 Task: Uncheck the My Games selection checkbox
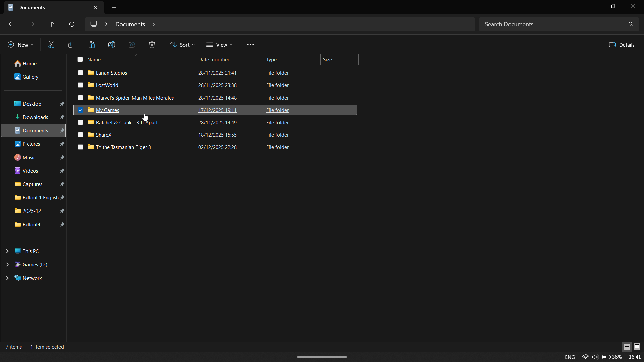point(80,110)
